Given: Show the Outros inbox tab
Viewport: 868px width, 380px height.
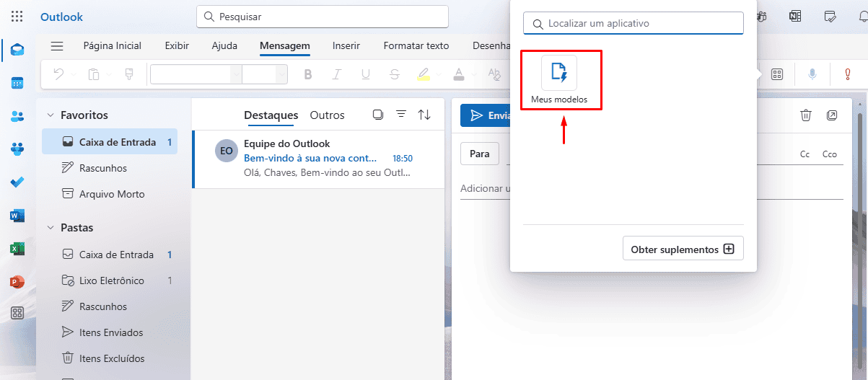Looking at the screenshot, I should point(328,115).
